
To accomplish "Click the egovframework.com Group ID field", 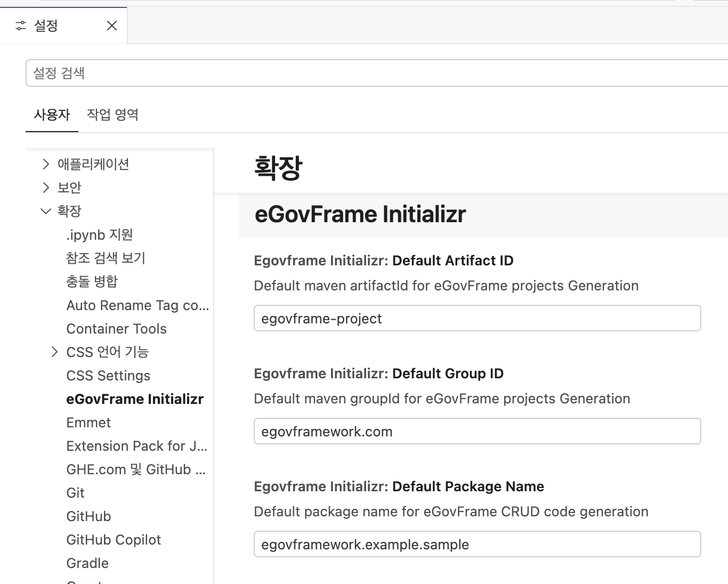I will [477, 431].
